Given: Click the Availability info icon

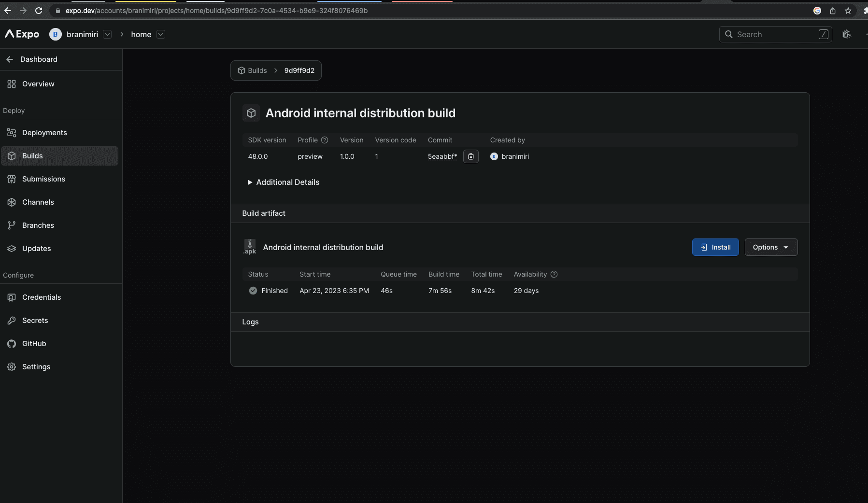Looking at the screenshot, I should (554, 274).
